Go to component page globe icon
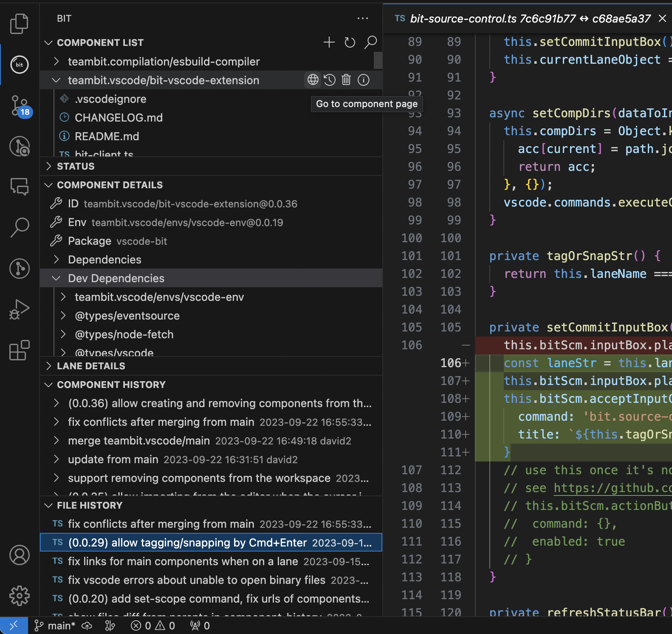This screenshot has width=672, height=634. (x=313, y=80)
